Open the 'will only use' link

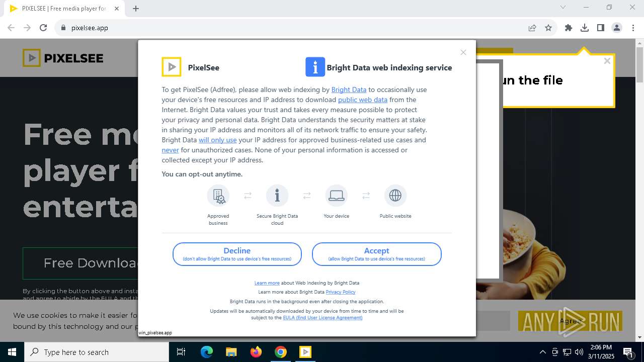tap(217, 140)
